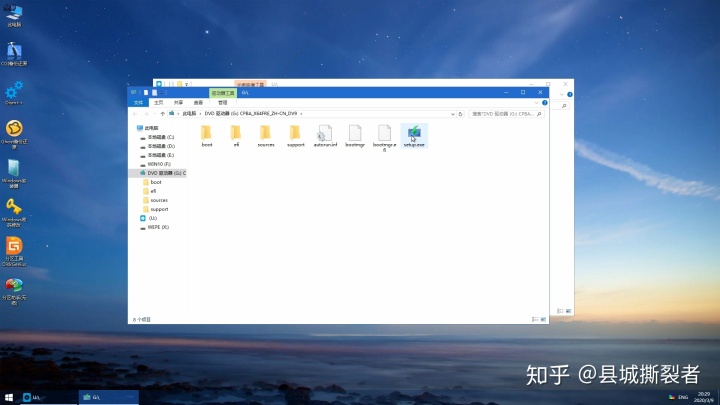This screenshot has width=720, height=405.
Task: Open the efi folder in file list
Action: 236,136
